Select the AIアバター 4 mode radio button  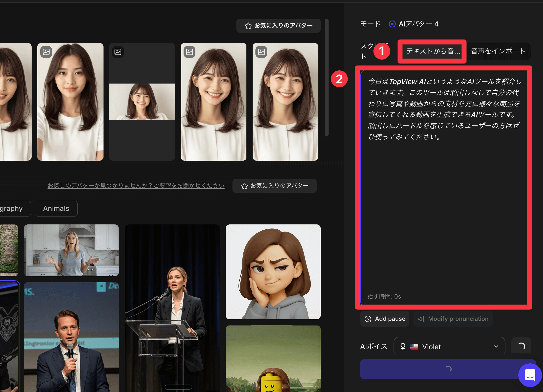coord(392,24)
